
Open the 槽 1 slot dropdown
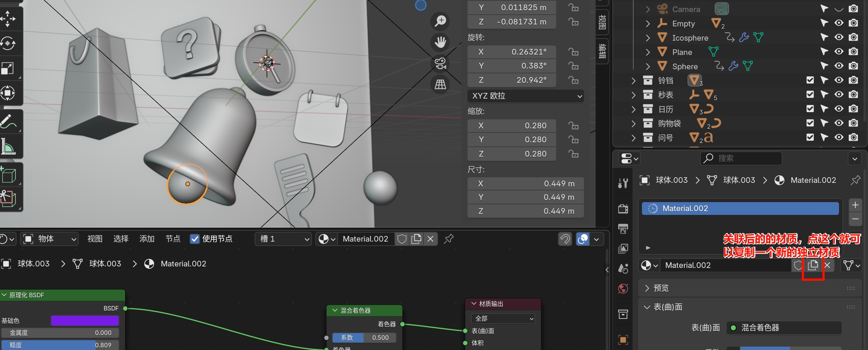point(284,239)
